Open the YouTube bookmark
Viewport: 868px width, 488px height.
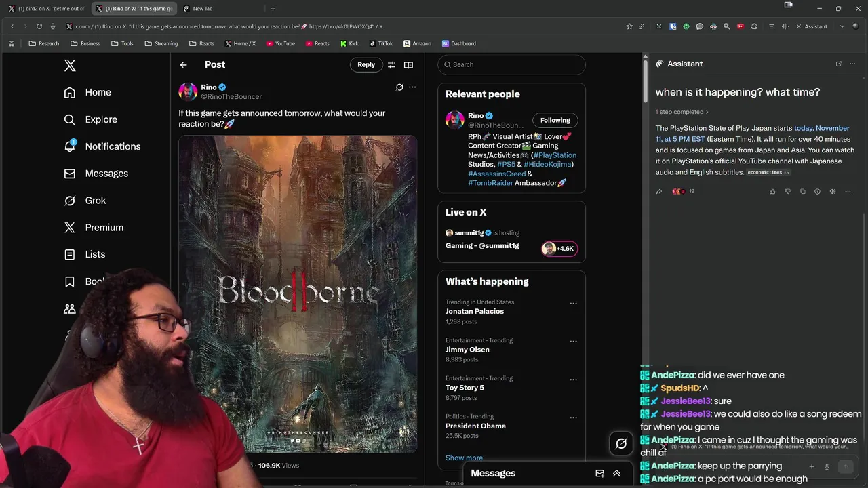(x=281, y=43)
